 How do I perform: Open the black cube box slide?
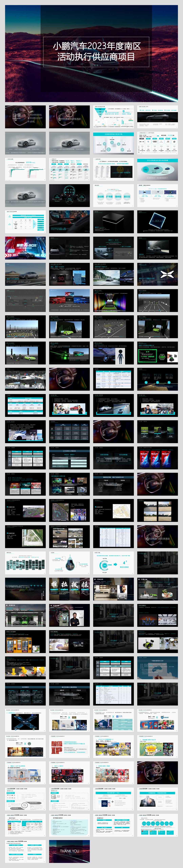pos(113,221)
